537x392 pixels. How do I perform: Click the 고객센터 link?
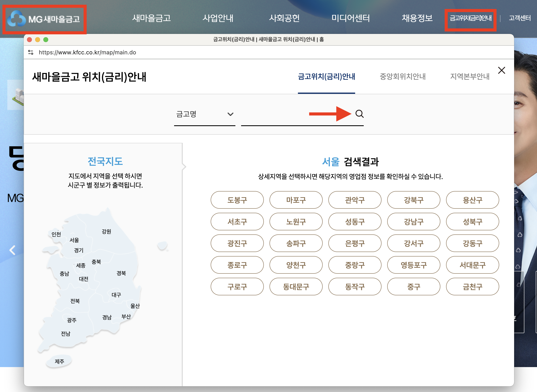pyautogui.click(x=519, y=18)
